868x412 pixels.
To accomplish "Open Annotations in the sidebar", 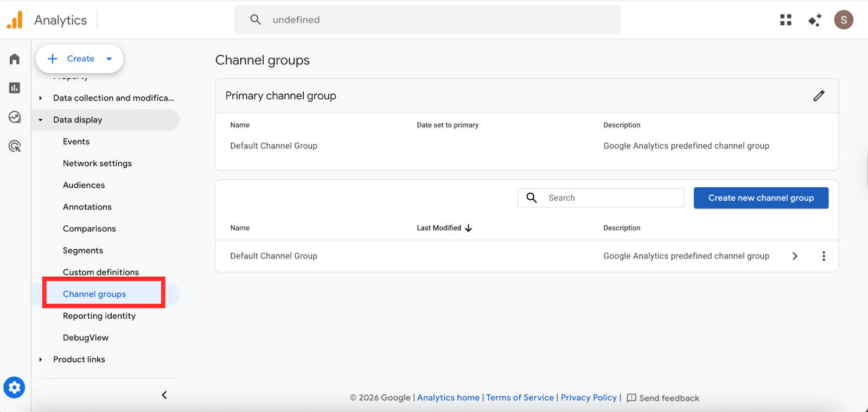I will click(87, 207).
